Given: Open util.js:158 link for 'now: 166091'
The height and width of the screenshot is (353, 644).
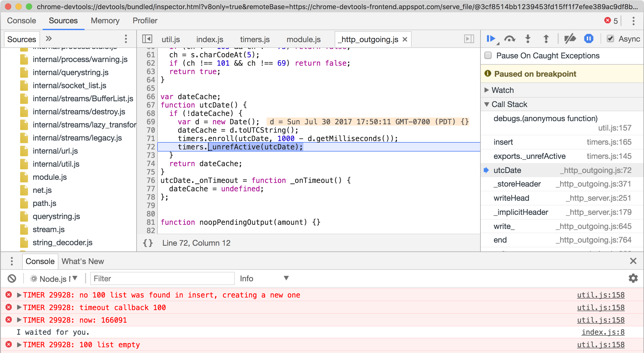Looking at the screenshot, I should click(x=601, y=320).
